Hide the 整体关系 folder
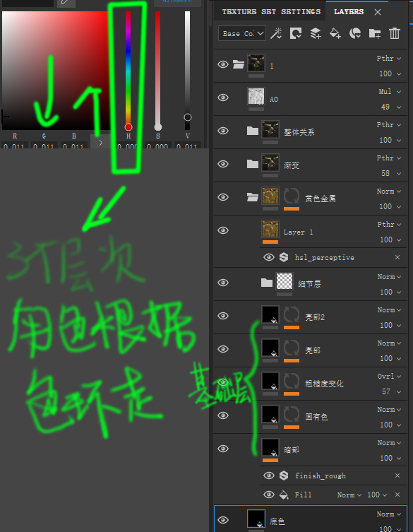 (x=223, y=131)
